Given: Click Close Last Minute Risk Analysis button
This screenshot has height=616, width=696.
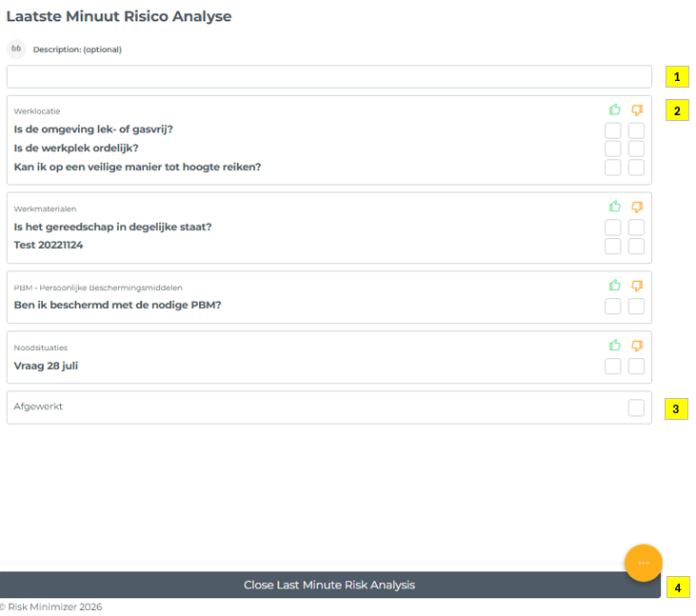Looking at the screenshot, I should (329, 585).
